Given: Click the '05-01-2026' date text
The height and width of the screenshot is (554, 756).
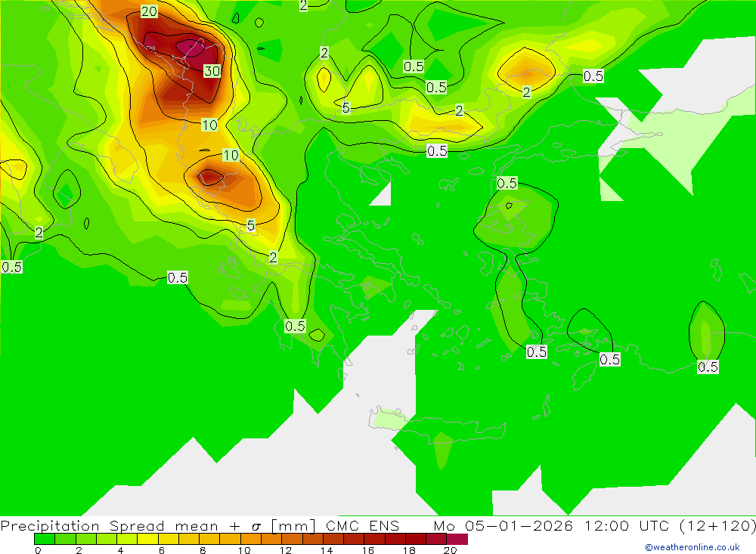Looking at the screenshot, I should pos(519,525).
